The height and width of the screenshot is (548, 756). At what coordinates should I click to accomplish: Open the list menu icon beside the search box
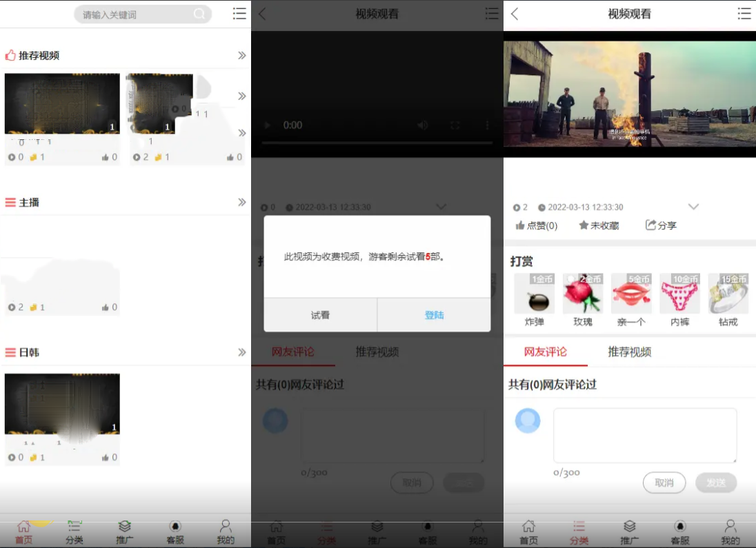point(239,13)
